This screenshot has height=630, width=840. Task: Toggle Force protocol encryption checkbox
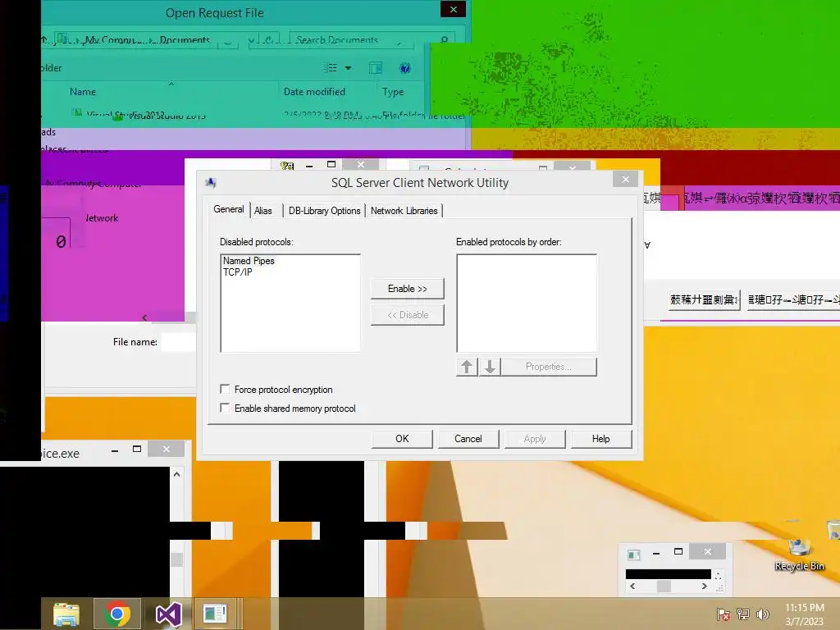point(225,389)
